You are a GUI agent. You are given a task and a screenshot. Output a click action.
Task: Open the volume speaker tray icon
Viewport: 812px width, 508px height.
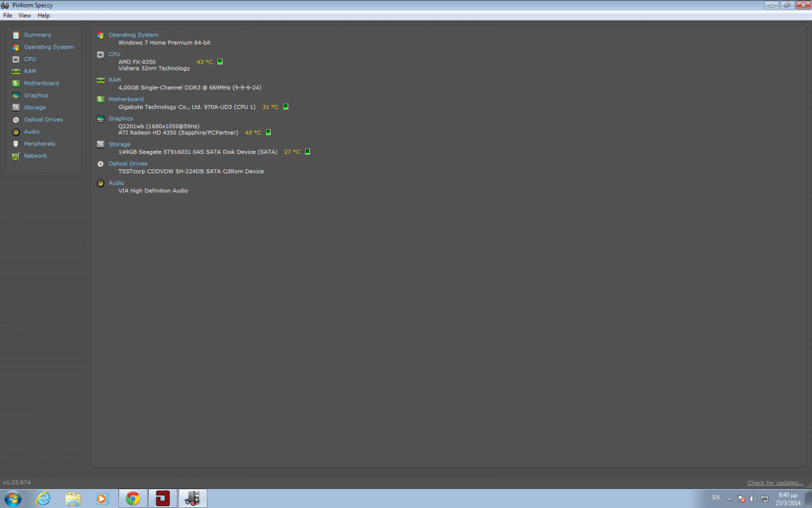753,499
